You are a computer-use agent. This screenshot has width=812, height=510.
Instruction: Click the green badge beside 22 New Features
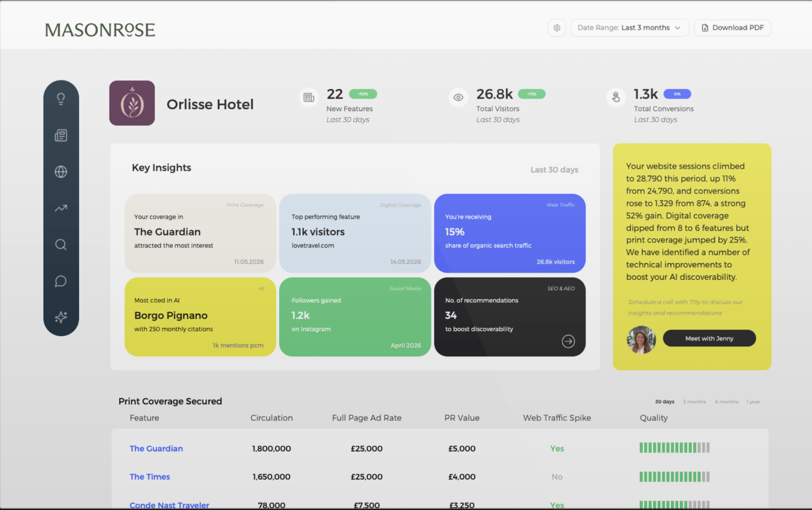pos(363,94)
